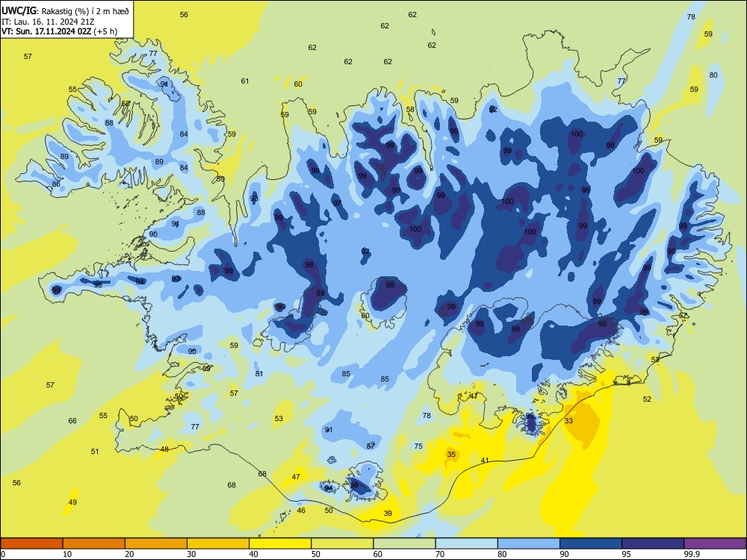Select the 90–95 dark blue legend band
Screen dimensions: 747x560
coord(591,544)
